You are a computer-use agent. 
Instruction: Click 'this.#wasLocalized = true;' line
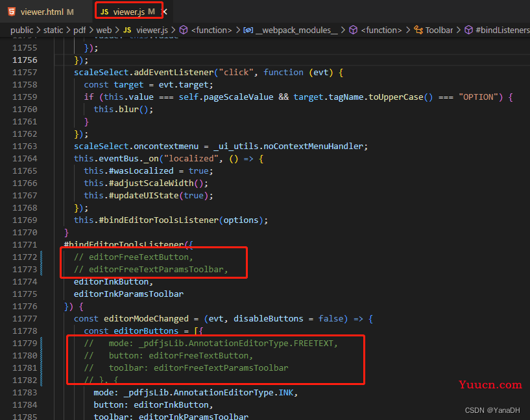coord(149,171)
